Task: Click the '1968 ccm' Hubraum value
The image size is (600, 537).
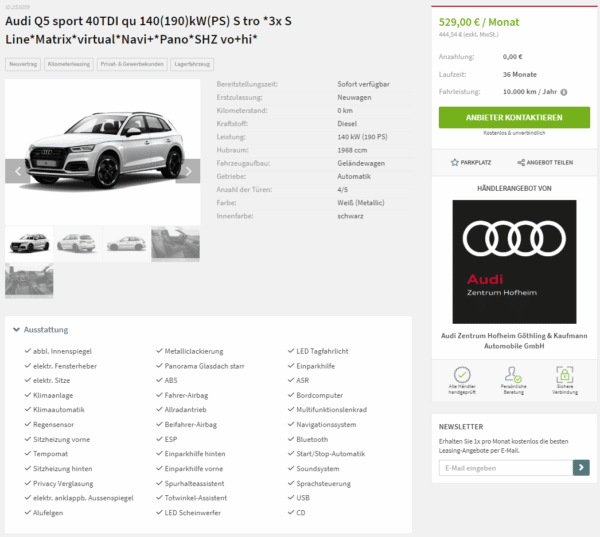Action: [352, 150]
